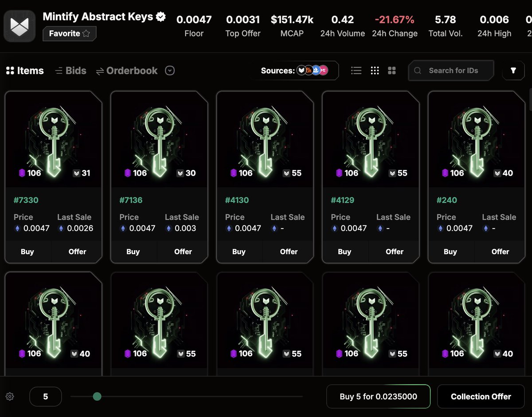Buy item #4129
This screenshot has width=532, height=417.
(345, 252)
